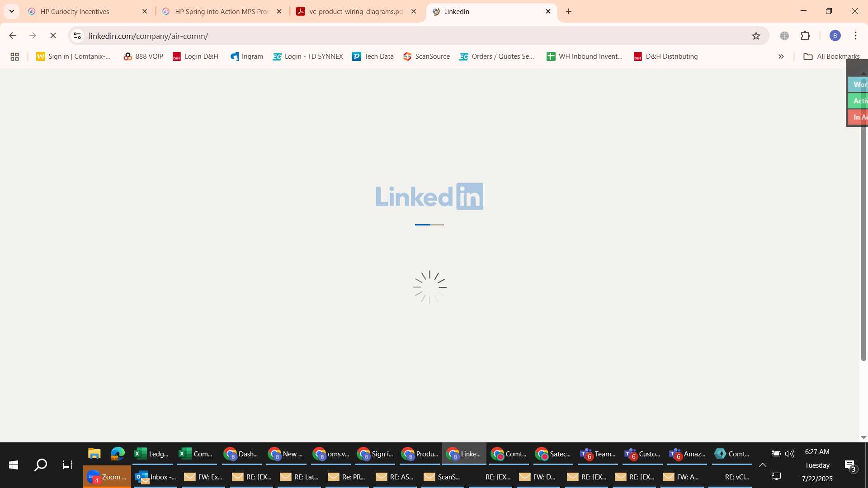This screenshot has height=488, width=868.
Task: Select the LinkedIn browser tab
Action: coord(491,12)
